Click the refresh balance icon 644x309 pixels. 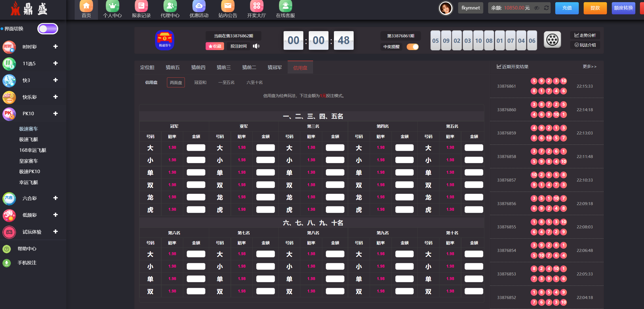[x=546, y=8]
